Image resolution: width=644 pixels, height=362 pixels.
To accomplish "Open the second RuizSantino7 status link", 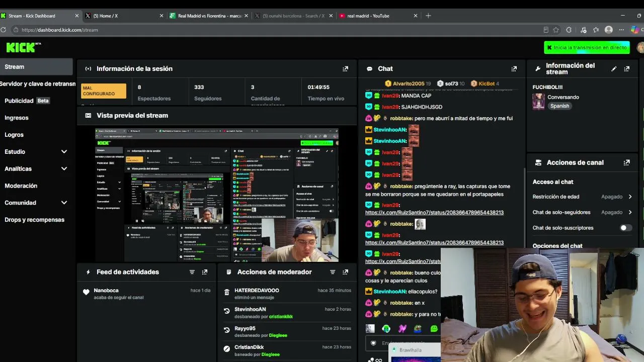I will point(434,243).
